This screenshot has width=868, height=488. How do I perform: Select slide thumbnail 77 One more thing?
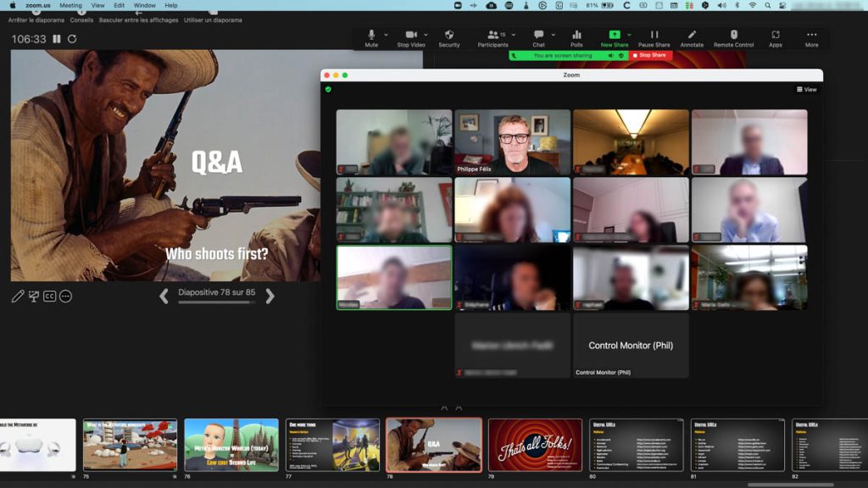point(332,445)
